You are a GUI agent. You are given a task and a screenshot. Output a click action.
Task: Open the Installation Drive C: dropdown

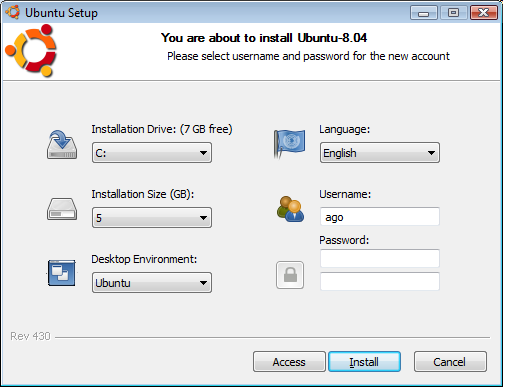coord(152,153)
